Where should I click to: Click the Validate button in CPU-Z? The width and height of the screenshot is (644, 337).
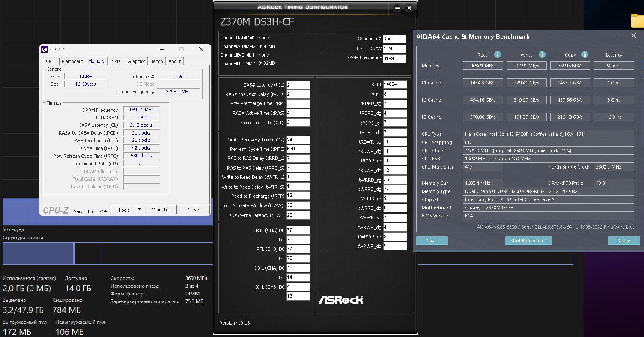(x=160, y=210)
